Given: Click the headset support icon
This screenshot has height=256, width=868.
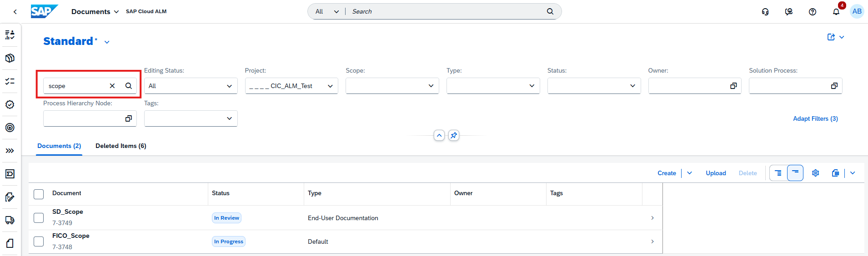Looking at the screenshot, I should tap(765, 12).
